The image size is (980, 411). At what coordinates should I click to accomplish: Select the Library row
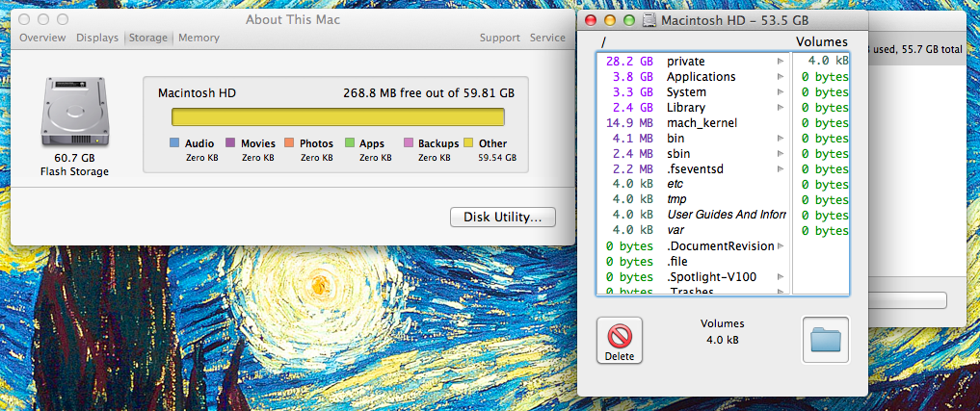tap(693, 108)
